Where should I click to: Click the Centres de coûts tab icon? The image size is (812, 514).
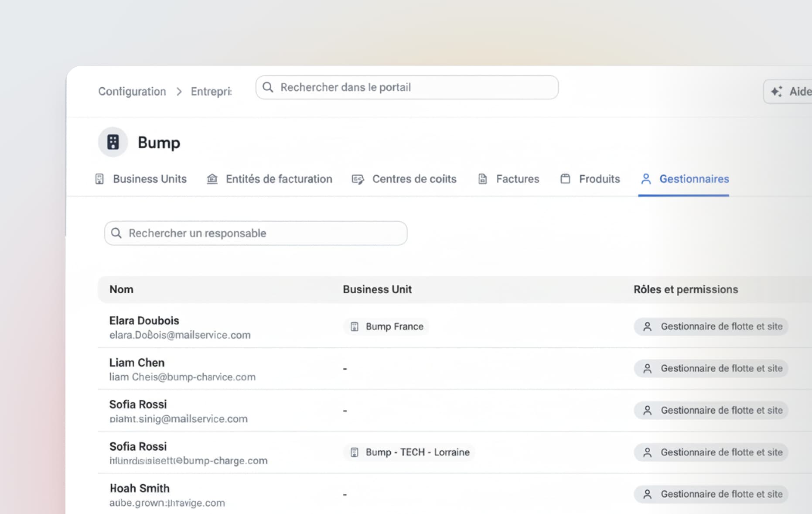tap(358, 179)
